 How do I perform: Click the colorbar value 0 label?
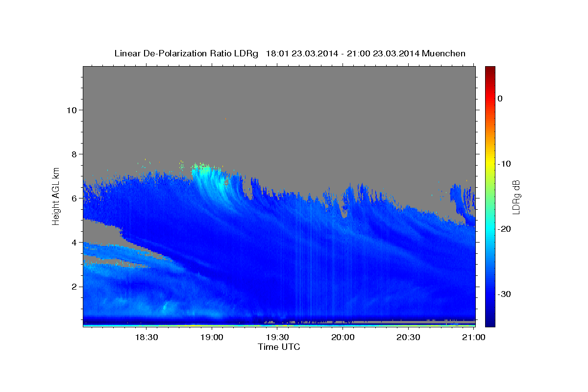point(500,98)
